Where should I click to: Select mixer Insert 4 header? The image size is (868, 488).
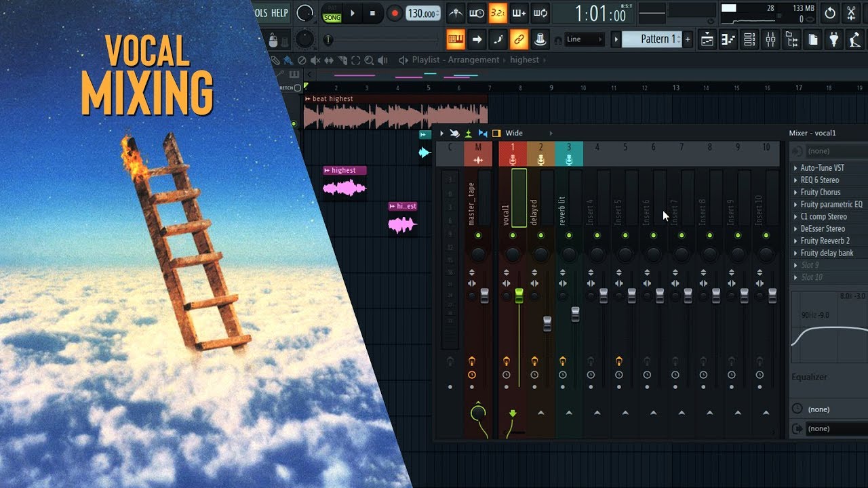coord(597,154)
